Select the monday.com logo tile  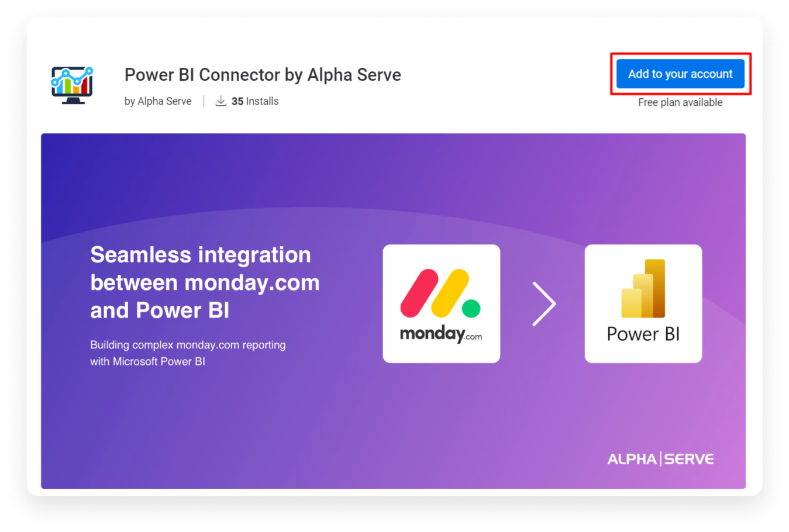(x=441, y=303)
